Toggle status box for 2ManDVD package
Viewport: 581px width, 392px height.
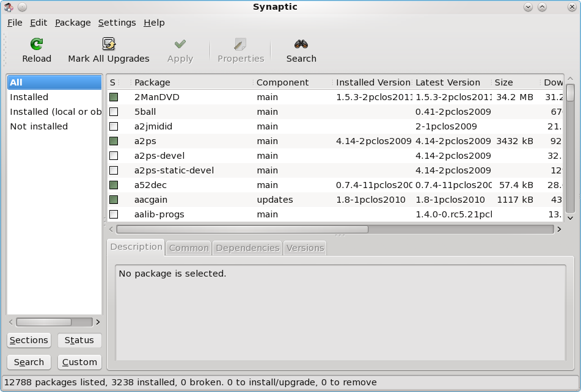coord(114,97)
